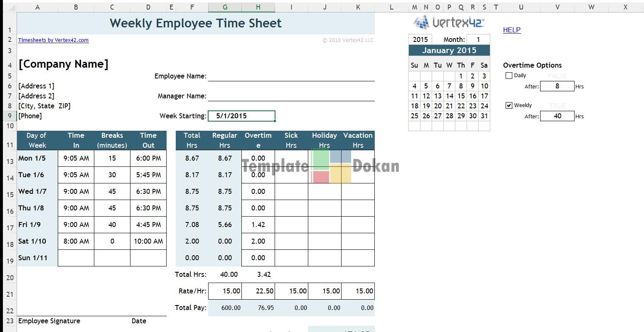
Task: Open the HELP link
Action: pyautogui.click(x=511, y=30)
